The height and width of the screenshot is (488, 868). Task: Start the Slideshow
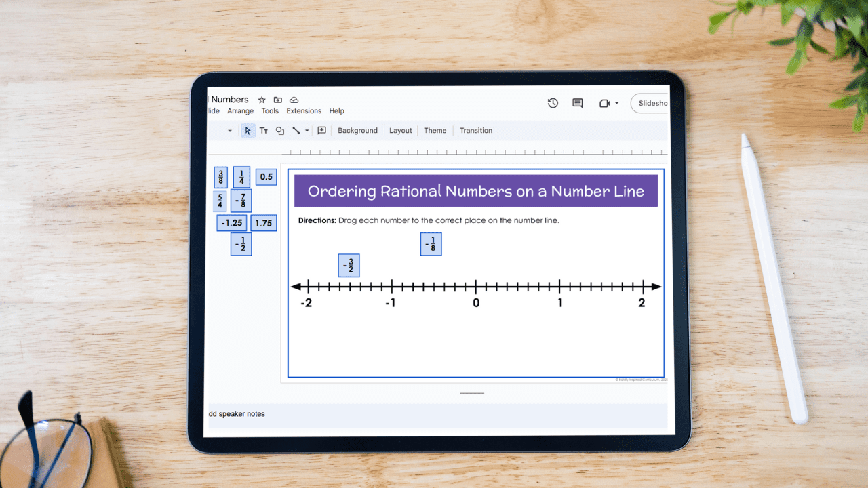click(x=651, y=103)
